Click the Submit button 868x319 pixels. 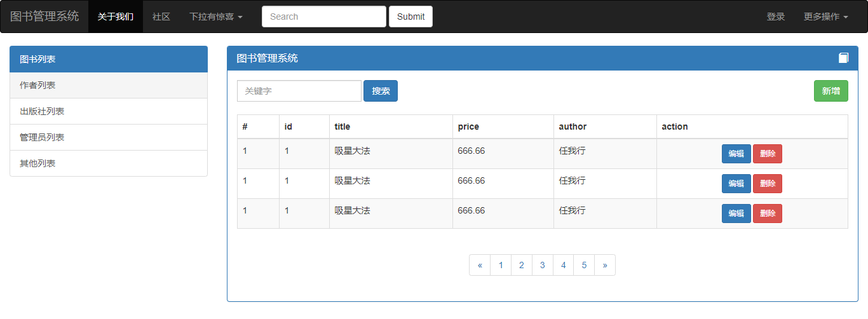410,17
